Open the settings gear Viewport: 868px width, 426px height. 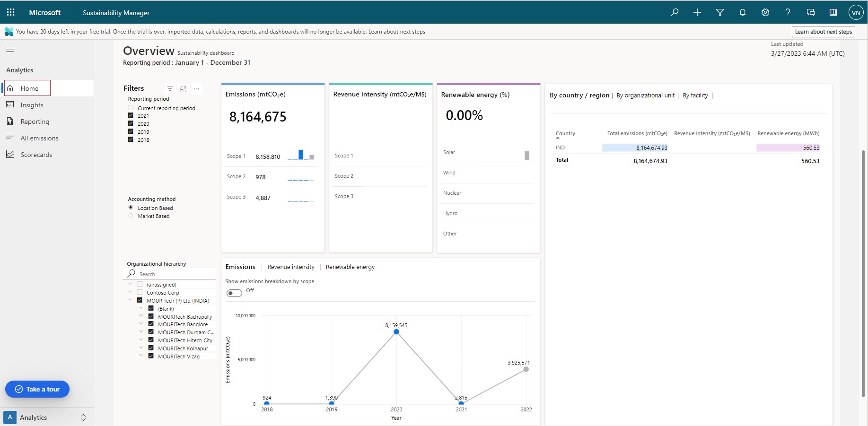click(765, 12)
